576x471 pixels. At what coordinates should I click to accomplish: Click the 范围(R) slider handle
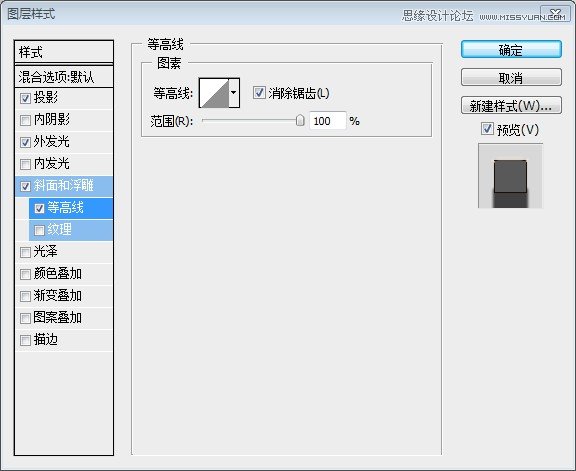pos(300,120)
